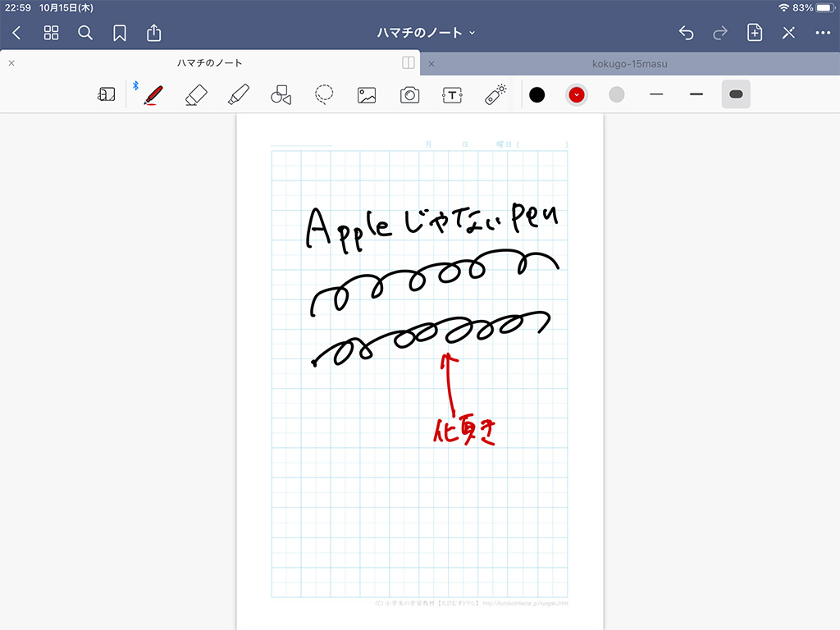
Task: Close the kokugo-15masu tab
Action: click(x=431, y=64)
